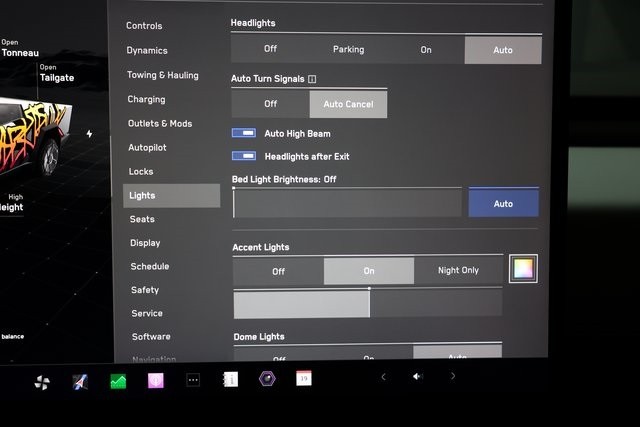
Task: Toggle Headlights after Exit switch
Action: click(x=244, y=156)
